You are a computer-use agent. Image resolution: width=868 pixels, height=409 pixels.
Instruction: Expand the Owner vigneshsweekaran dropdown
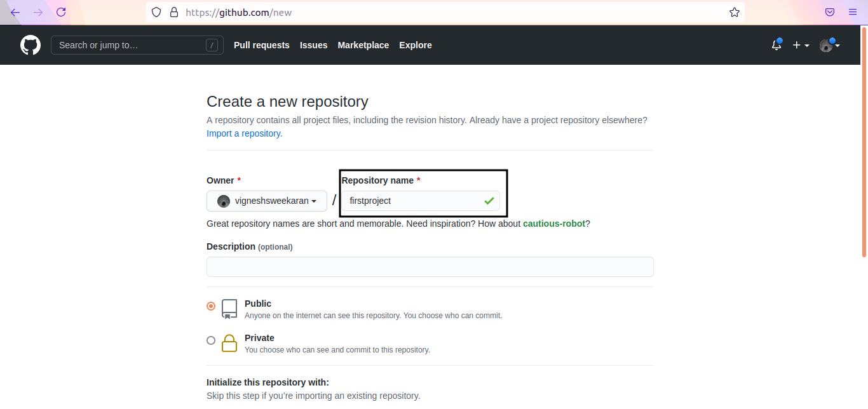267,201
